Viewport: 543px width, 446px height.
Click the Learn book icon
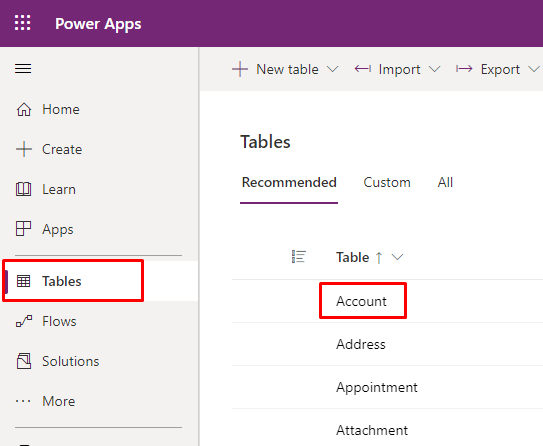tap(24, 189)
